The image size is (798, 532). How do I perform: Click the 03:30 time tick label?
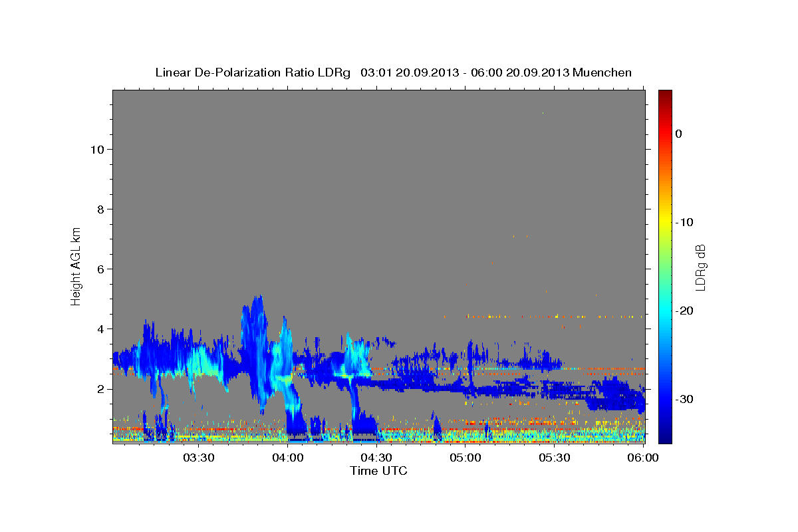point(198,458)
